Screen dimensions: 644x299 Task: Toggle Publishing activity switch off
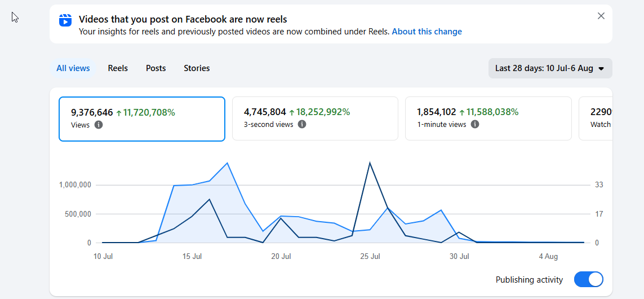(x=589, y=279)
